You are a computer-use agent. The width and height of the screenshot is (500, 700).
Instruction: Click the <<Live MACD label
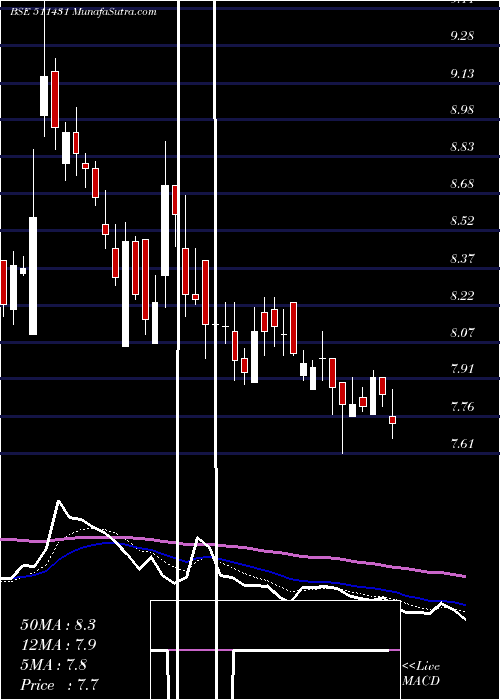pyautogui.click(x=421, y=673)
